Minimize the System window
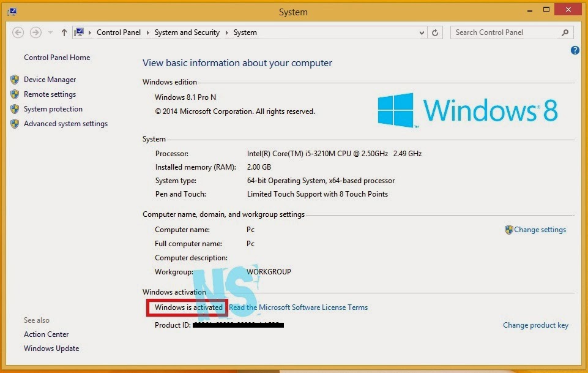Image resolution: width=588 pixels, height=373 pixels. pyautogui.click(x=529, y=10)
